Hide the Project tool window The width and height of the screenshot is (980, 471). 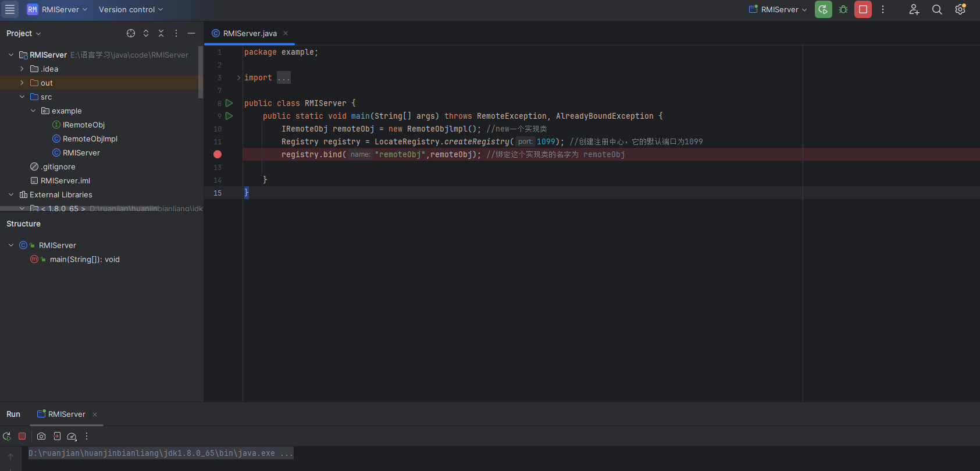point(191,33)
